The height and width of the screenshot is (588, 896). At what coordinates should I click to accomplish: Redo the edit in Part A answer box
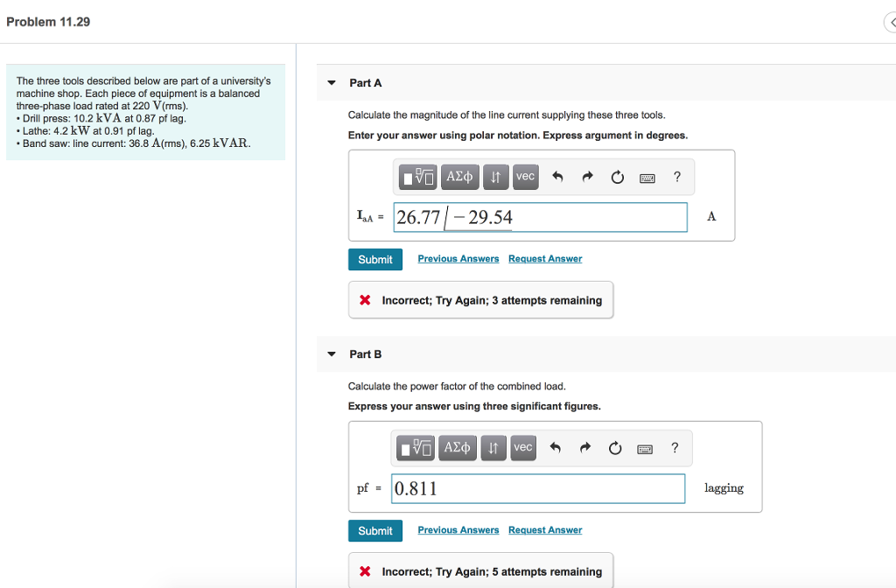585,177
